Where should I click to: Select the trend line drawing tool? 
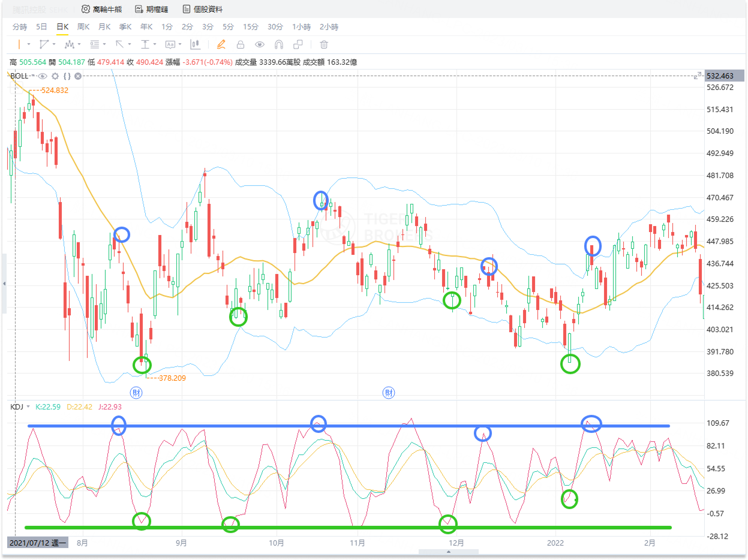(44, 44)
